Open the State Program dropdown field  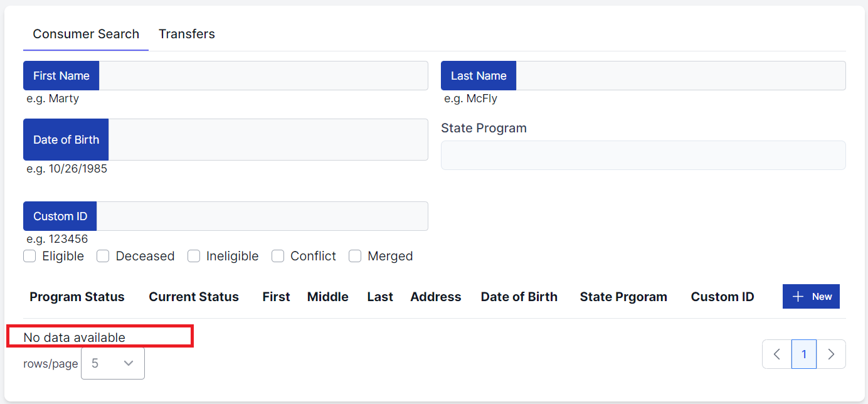pyautogui.click(x=643, y=155)
